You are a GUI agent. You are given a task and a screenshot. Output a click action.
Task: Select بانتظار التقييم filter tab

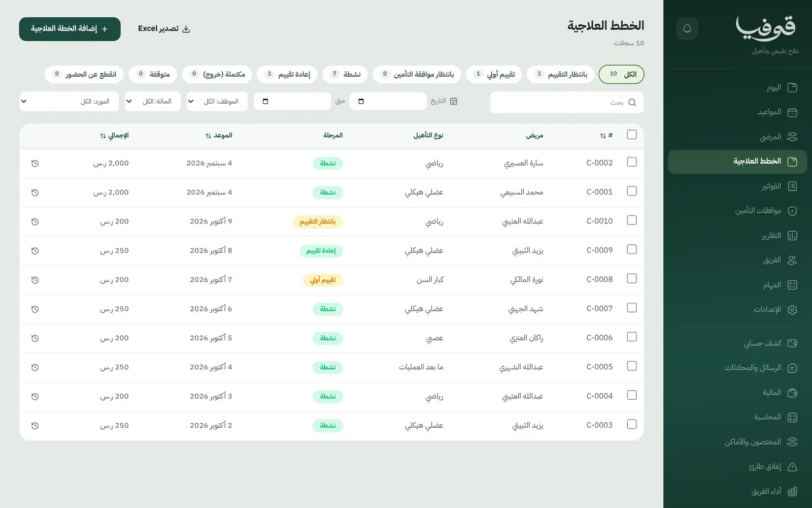[x=561, y=74]
